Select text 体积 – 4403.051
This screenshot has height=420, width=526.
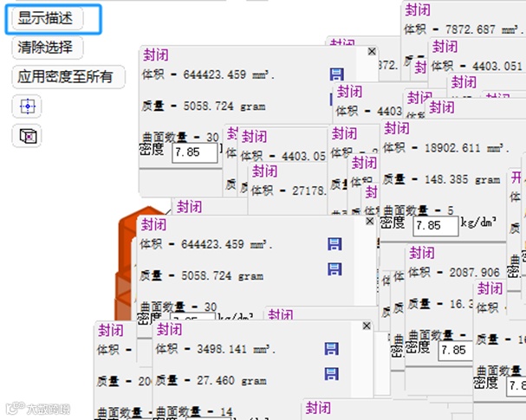point(477,66)
